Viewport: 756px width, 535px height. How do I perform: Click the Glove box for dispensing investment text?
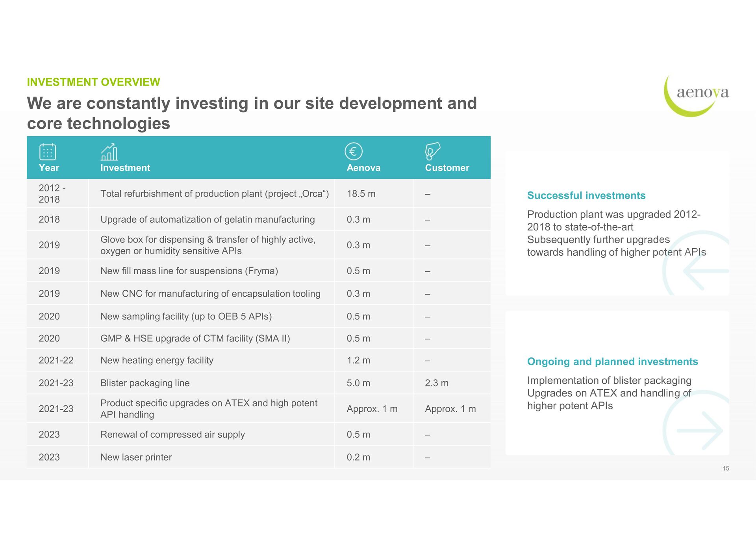(208, 245)
